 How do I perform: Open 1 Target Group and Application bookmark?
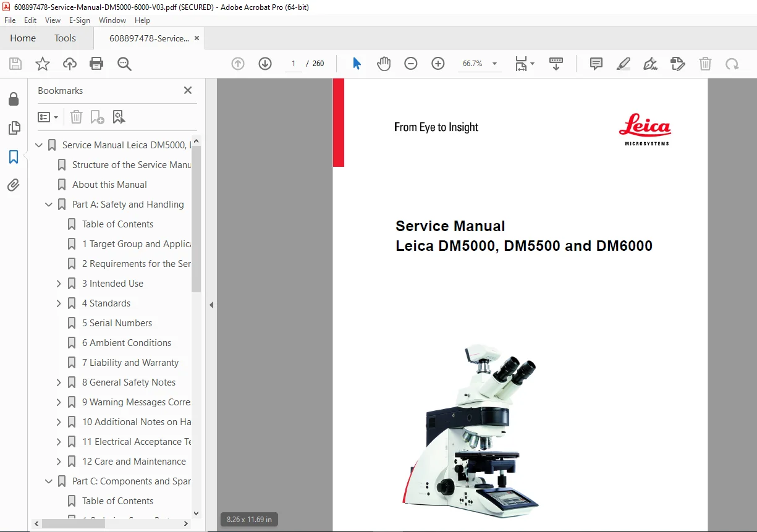pos(137,244)
